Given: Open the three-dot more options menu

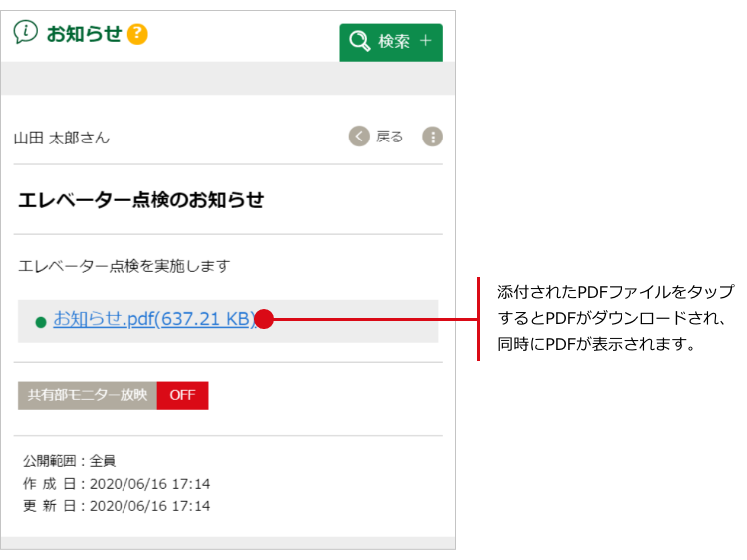Looking at the screenshot, I should pyautogui.click(x=432, y=137).
